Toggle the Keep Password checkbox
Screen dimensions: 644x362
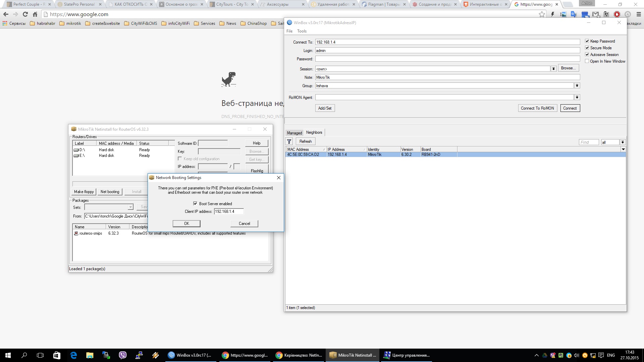(x=587, y=41)
